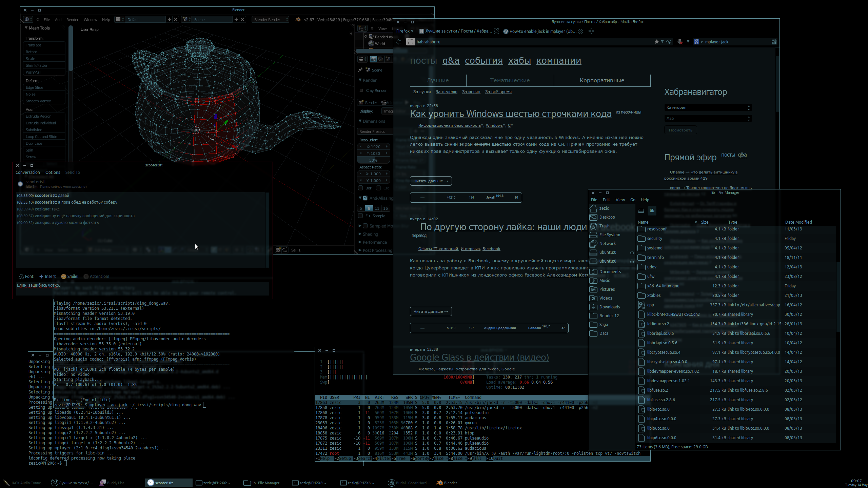Set anti-aliasing samples to 11
Screen dimensions: 868x488
pos(377,208)
